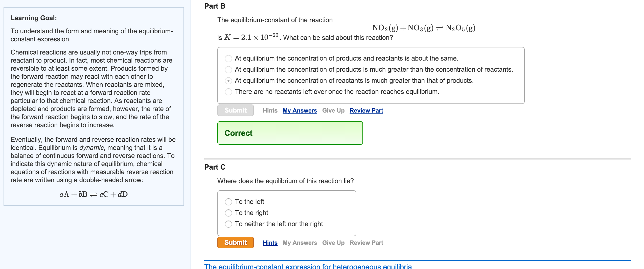Select 'products is much greater' radio option
The width and height of the screenshot is (644, 269).
[228, 70]
